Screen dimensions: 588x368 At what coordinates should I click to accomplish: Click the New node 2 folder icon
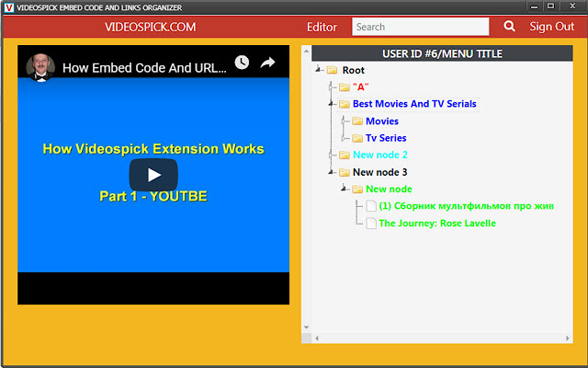[x=345, y=155]
